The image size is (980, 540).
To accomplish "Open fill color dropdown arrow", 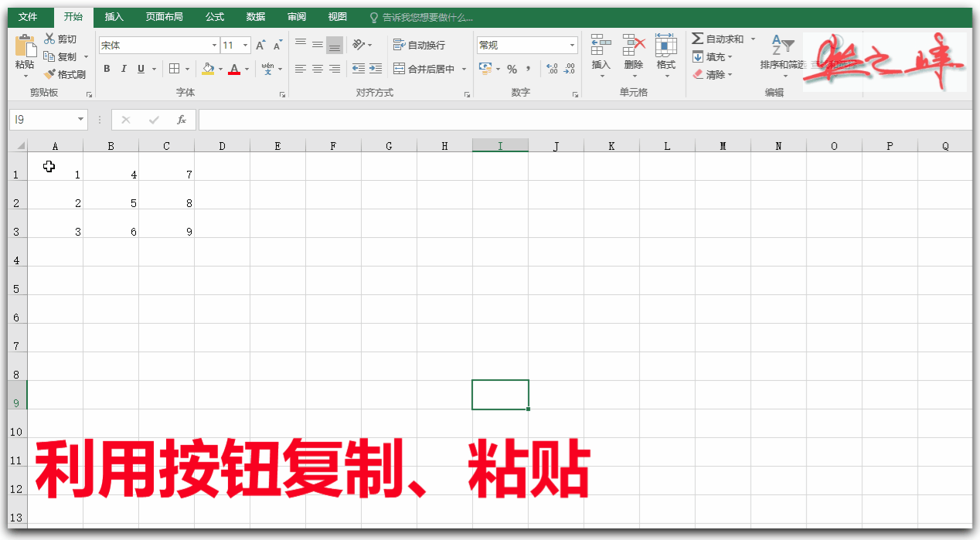I will 220,69.
